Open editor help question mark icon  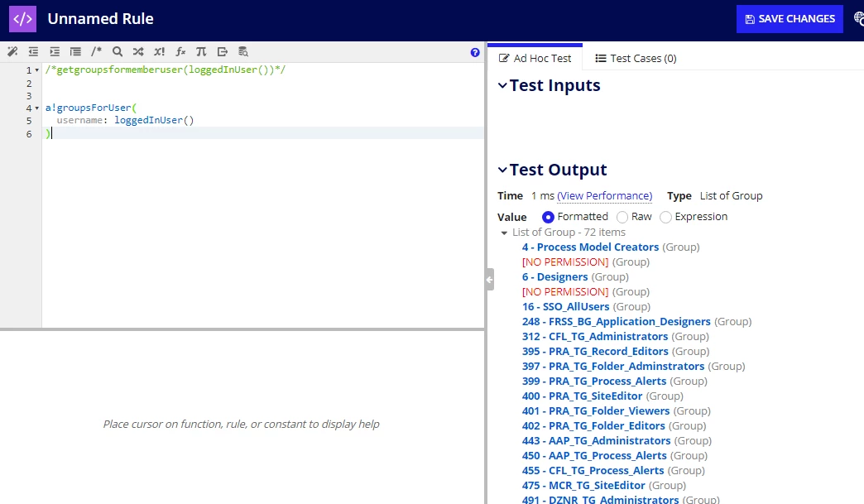click(475, 52)
